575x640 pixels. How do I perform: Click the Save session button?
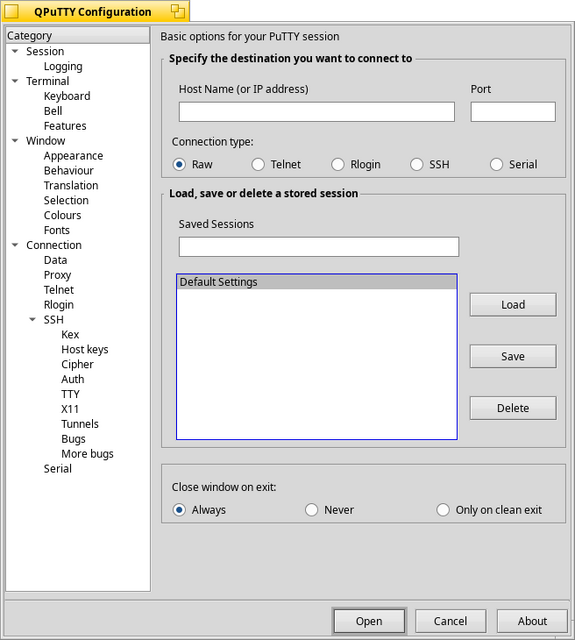click(513, 356)
